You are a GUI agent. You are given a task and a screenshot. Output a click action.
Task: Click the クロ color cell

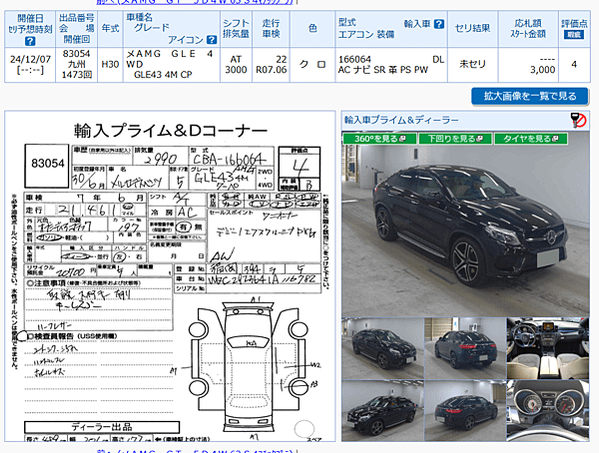tap(312, 65)
